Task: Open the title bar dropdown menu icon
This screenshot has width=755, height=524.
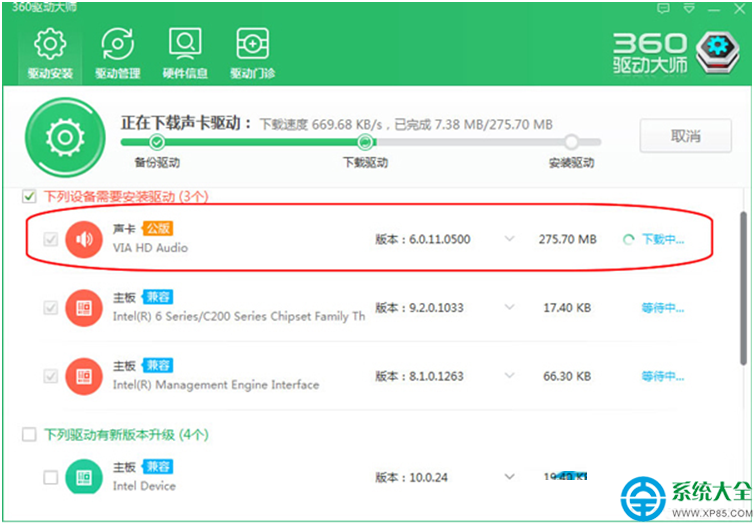Action: [x=689, y=9]
